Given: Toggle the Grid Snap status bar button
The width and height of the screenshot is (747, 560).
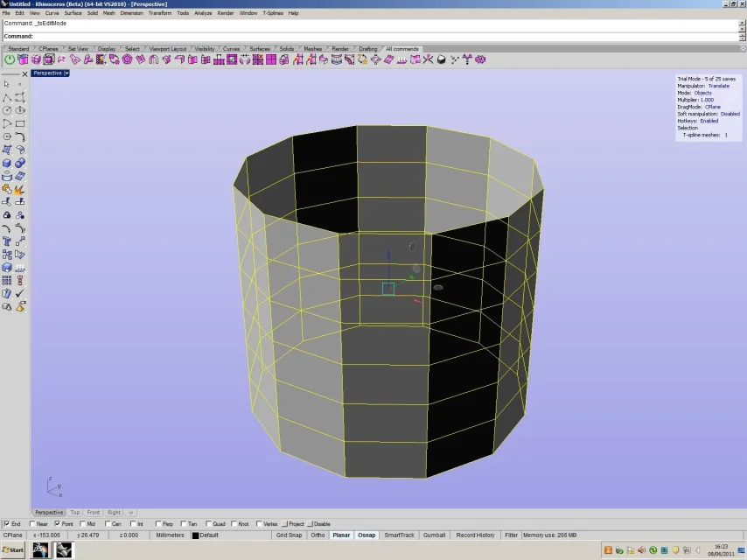Looking at the screenshot, I should pos(289,535).
